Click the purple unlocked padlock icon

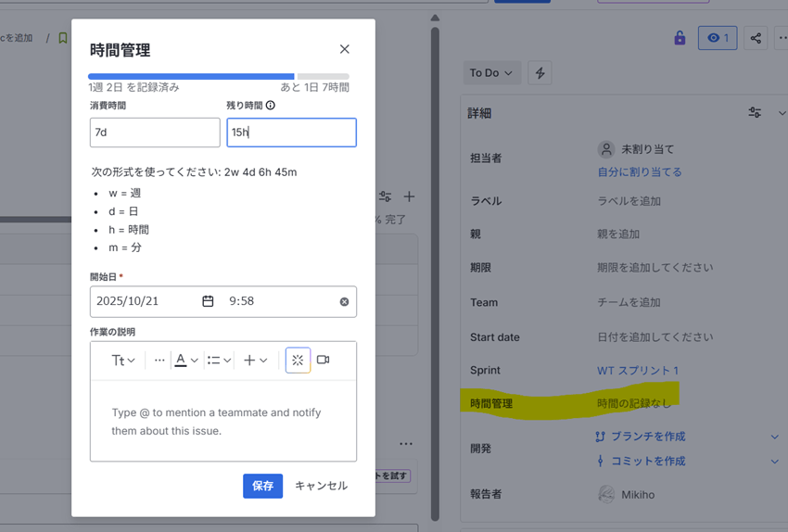coord(680,38)
